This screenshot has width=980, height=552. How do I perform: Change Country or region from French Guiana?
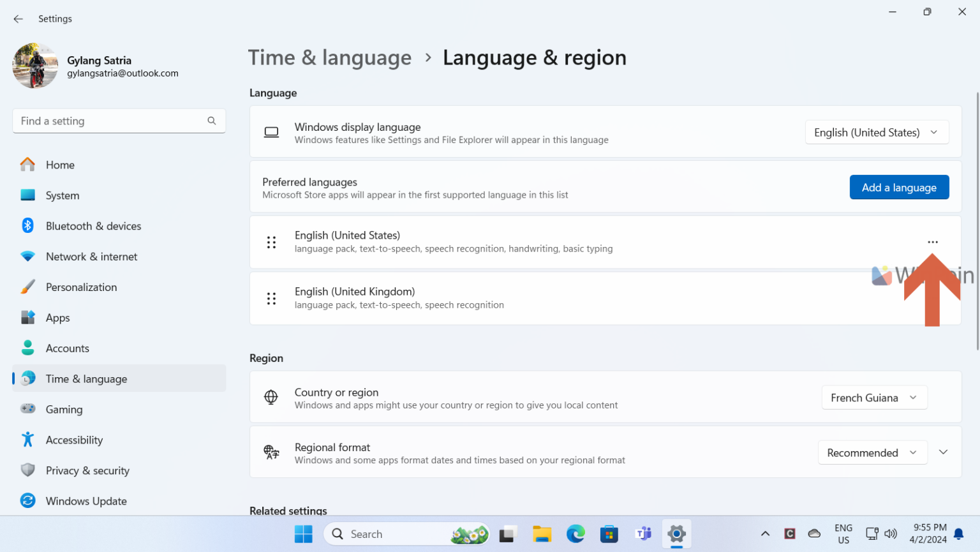pyautogui.click(x=874, y=397)
